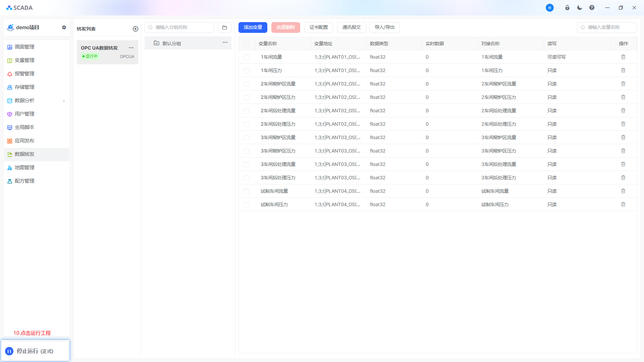Click the 添加变量 button

point(253,27)
